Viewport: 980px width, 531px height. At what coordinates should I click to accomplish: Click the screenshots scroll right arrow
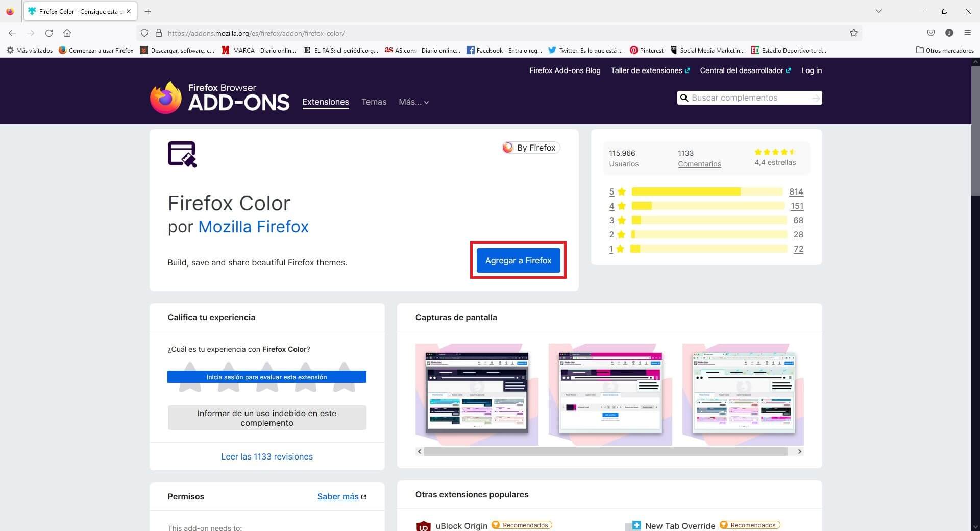800,451
